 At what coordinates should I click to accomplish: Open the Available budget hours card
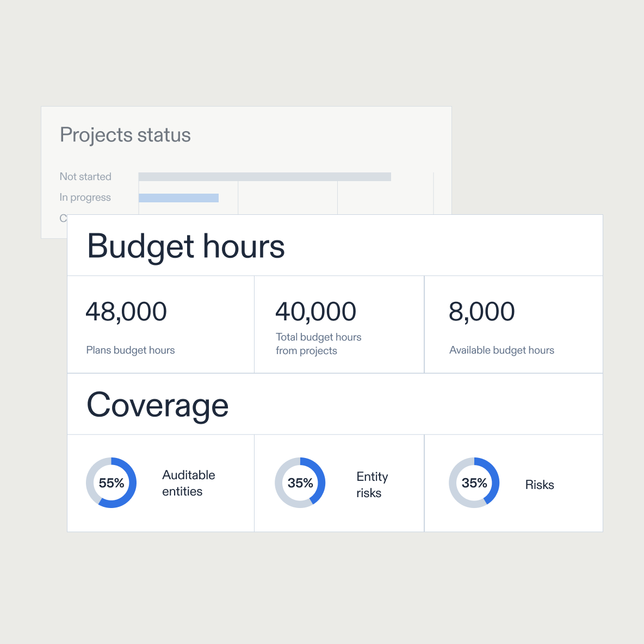(513, 325)
